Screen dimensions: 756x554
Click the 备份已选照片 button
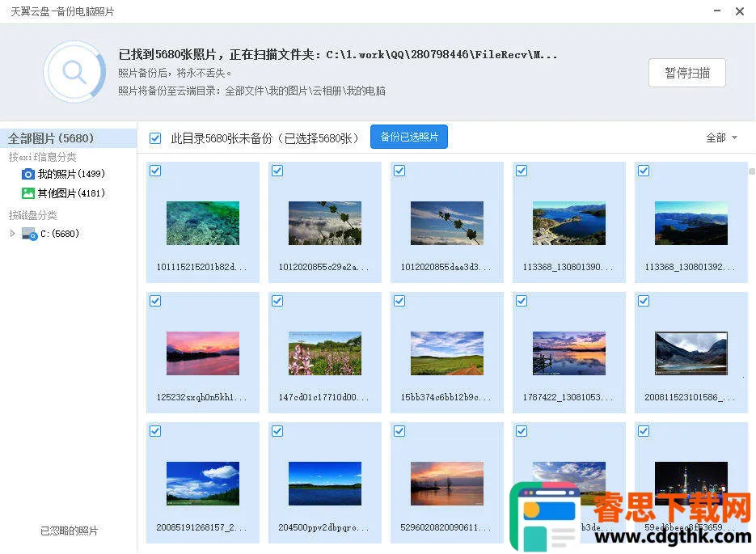(408, 137)
